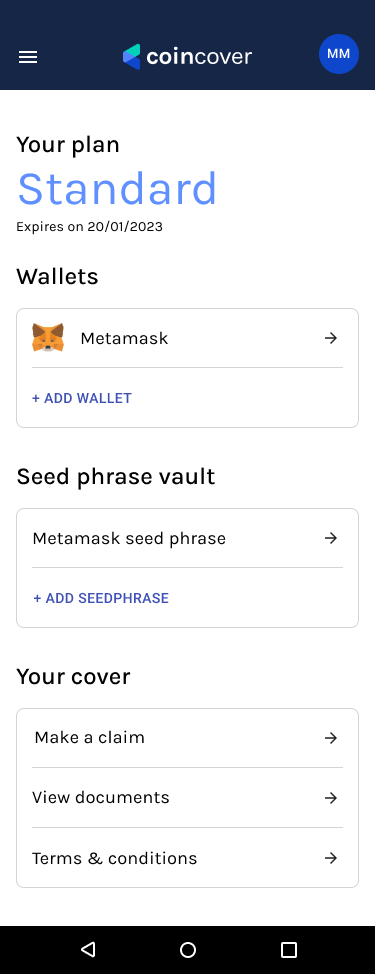Tap the MM profile avatar
This screenshot has width=375, height=974.
(338, 54)
